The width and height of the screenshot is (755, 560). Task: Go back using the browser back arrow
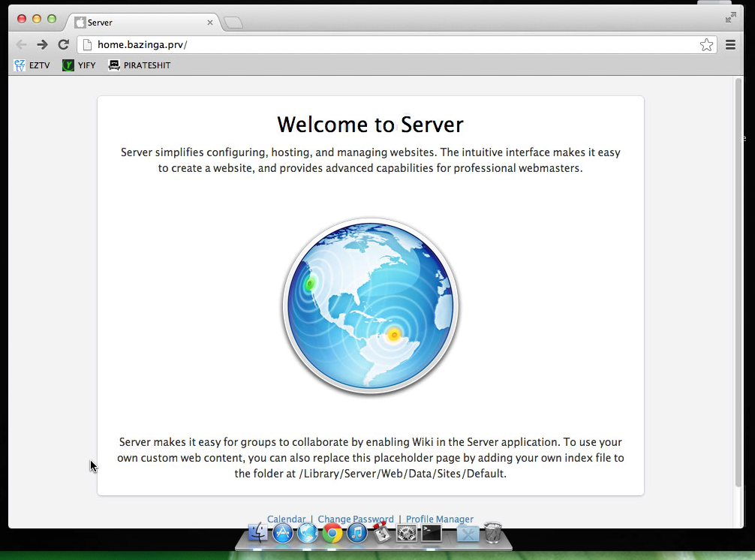click(21, 45)
